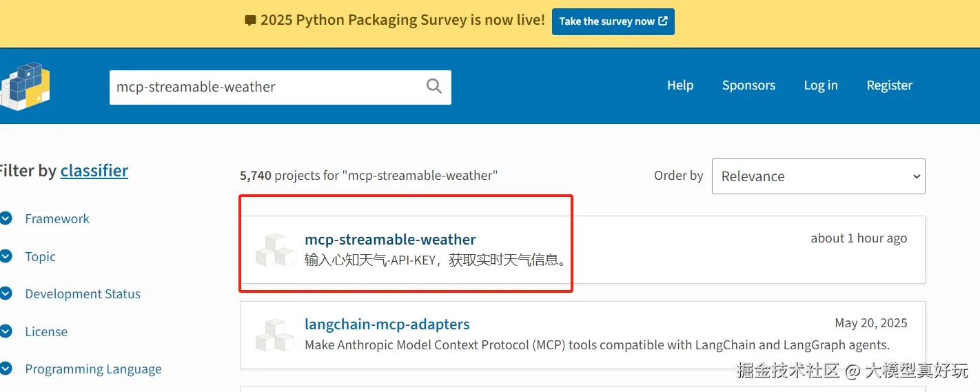980x392 pixels.
Task: Open the langchain-mcp-adapters project link
Action: pos(387,324)
